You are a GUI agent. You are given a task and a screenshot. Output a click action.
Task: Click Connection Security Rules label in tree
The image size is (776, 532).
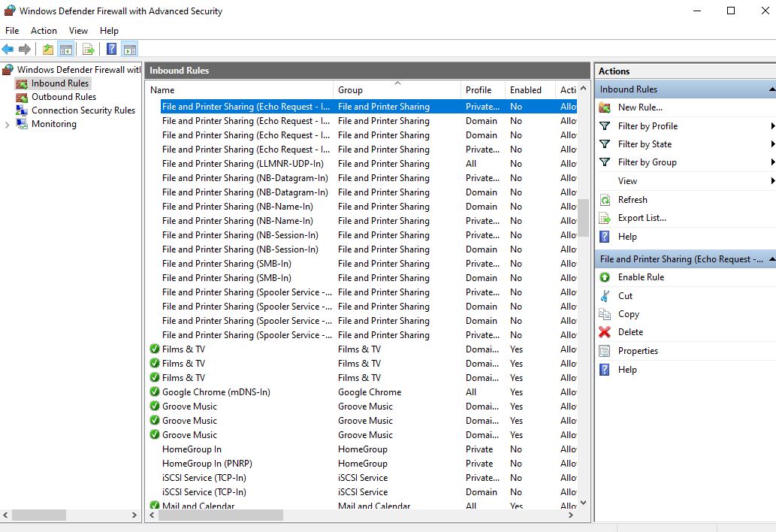[83, 110]
